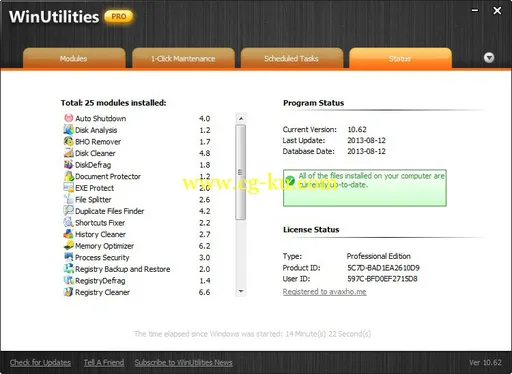Select the BHO Remover list entry
The image size is (512, 374).
137,142
